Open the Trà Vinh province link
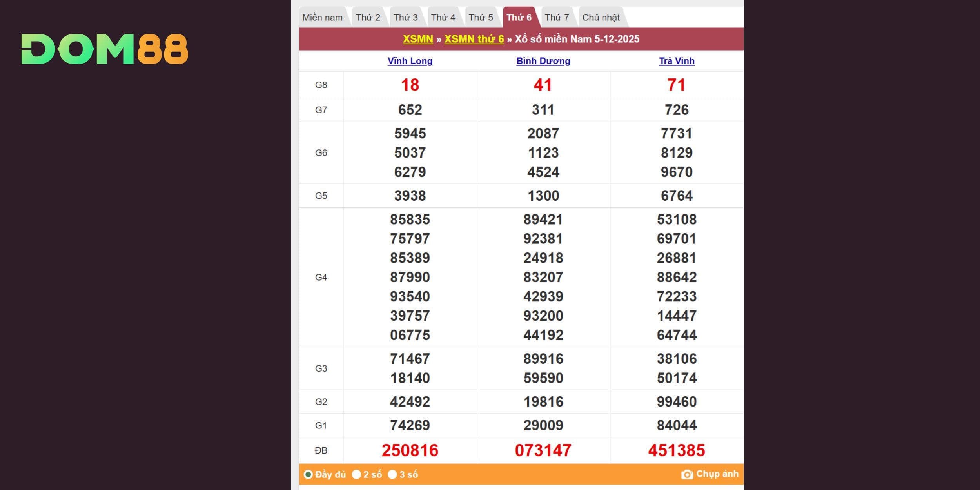The height and width of the screenshot is (490, 980). pyautogui.click(x=677, y=61)
